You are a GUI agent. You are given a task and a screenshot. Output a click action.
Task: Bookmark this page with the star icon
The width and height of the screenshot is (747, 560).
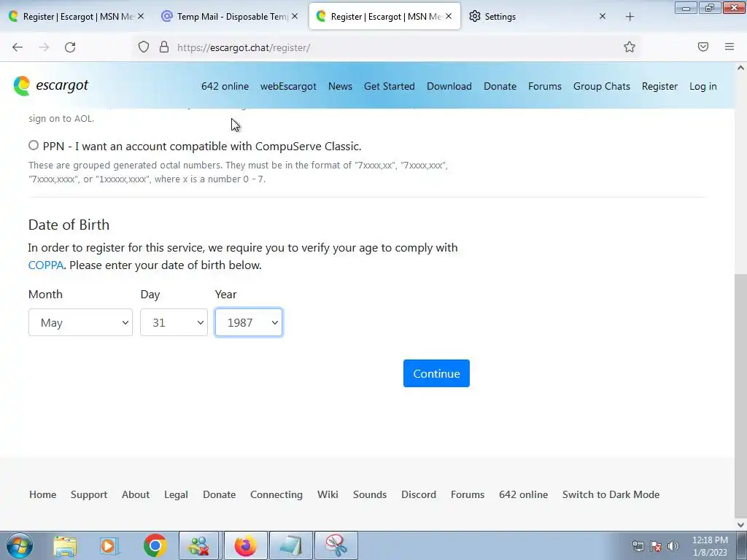pyautogui.click(x=630, y=47)
